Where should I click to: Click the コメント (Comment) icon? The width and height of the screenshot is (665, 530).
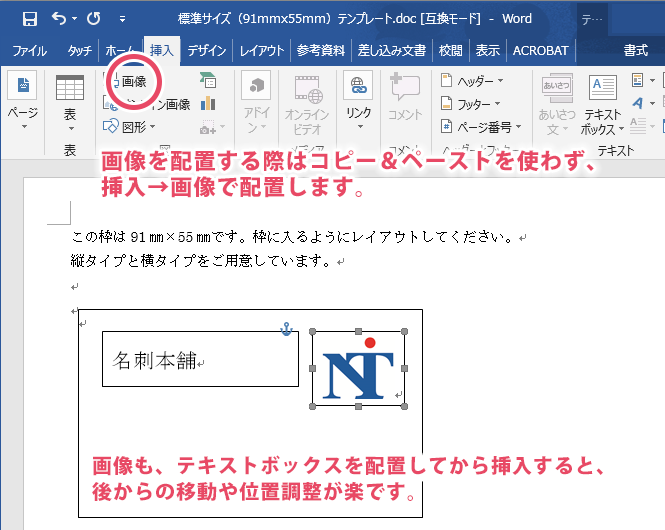pos(405,87)
